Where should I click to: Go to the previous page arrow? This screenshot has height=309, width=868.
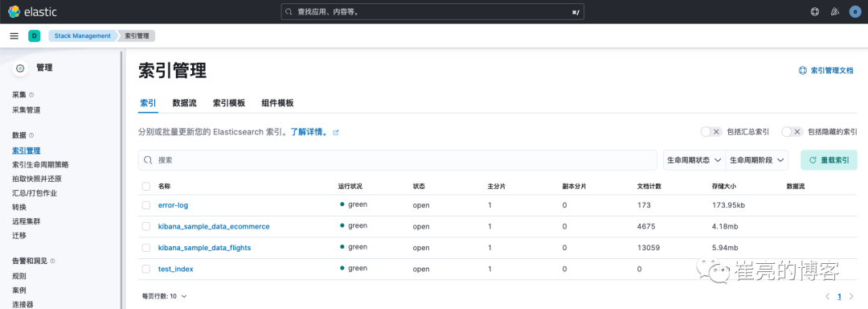(x=828, y=296)
